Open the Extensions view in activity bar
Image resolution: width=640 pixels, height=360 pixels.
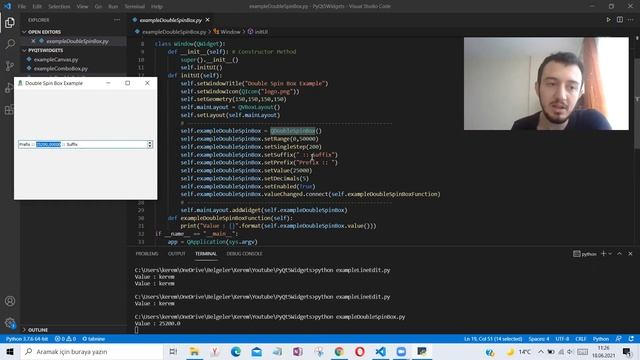pos(9,109)
